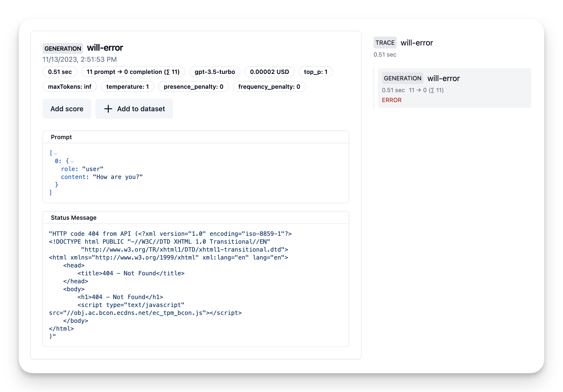
Task: Select the 0.00002 USD cost chip
Action: (x=269, y=72)
